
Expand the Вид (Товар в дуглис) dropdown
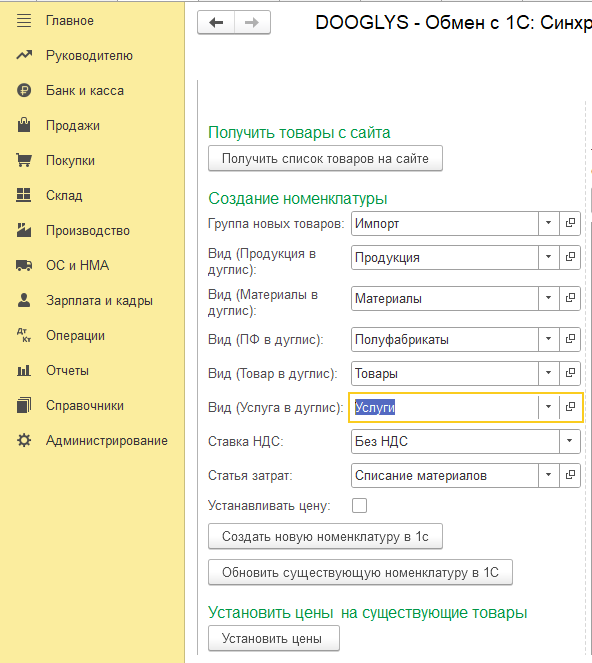pos(548,373)
